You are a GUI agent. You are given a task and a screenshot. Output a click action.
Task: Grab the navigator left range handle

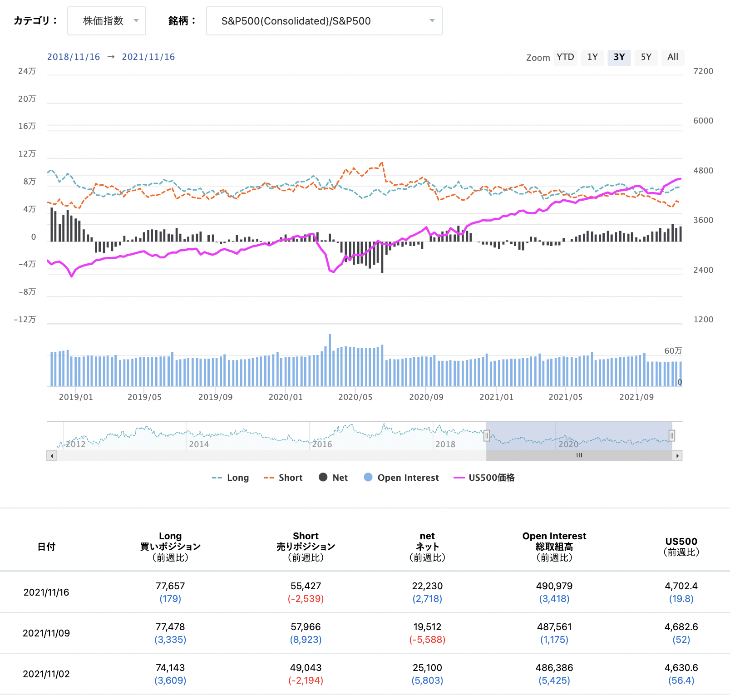487,436
